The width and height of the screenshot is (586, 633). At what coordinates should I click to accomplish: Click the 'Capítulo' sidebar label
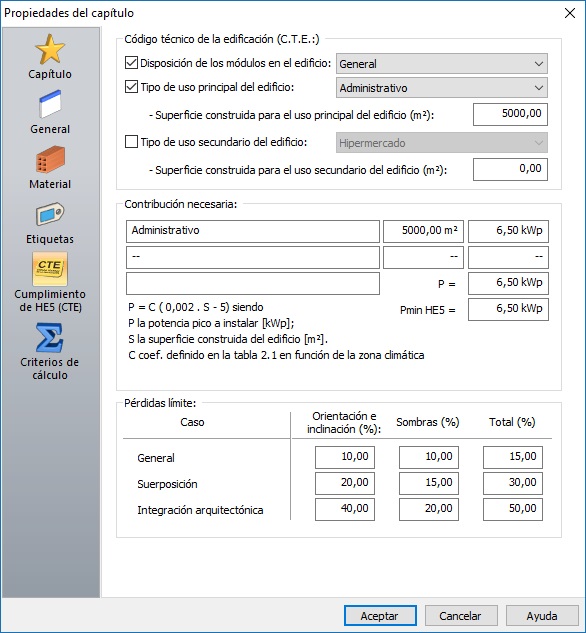50,74
